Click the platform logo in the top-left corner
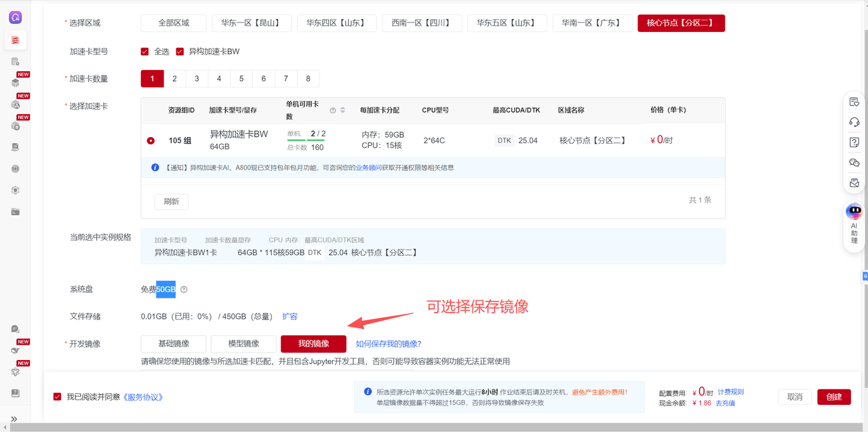Screen dimensions: 868x432 [x=15, y=18]
